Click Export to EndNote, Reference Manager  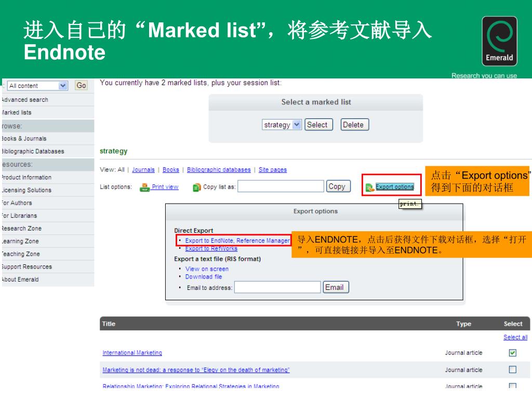237,240
